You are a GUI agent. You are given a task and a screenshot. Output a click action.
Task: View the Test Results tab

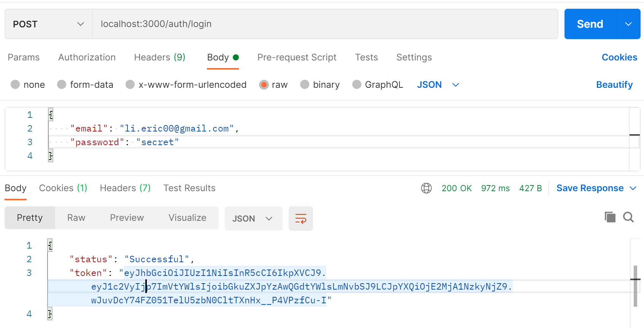point(189,188)
